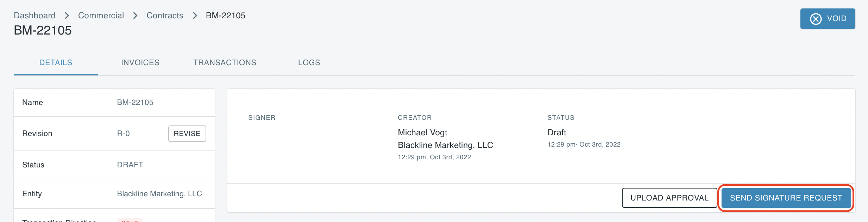Image resolution: width=868 pixels, height=222 pixels.
Task: Click the REVISE button
Action: coord(187,134)
